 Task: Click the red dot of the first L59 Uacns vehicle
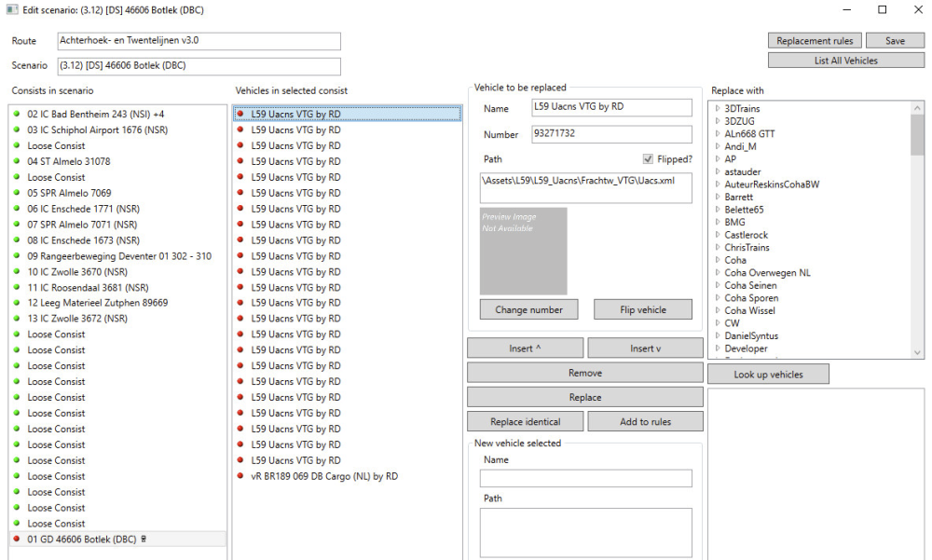[x=240, y=114]
